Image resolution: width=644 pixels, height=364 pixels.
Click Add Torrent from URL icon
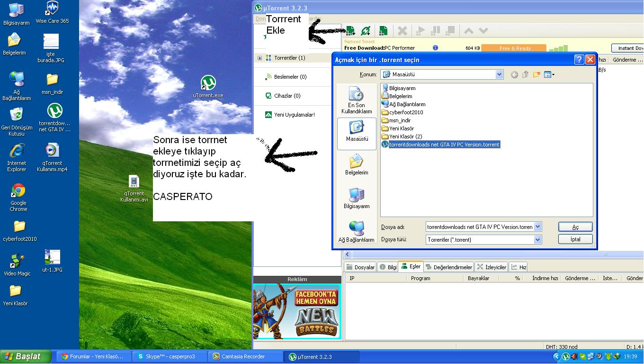[x=366, y=31]
